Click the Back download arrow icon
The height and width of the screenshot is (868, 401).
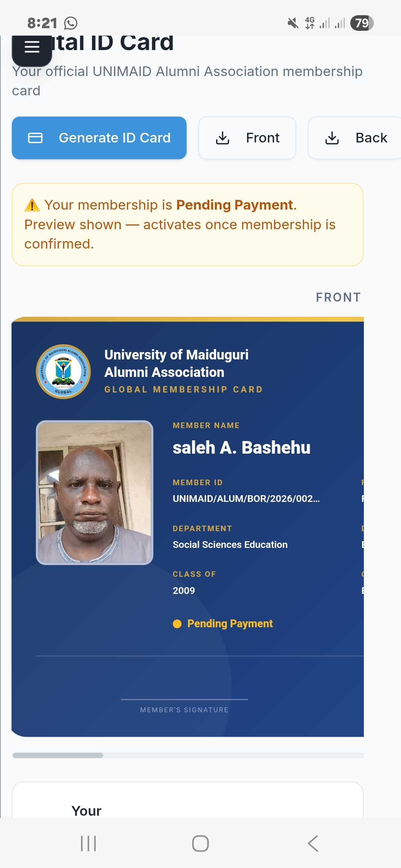(x=332, y=138)
